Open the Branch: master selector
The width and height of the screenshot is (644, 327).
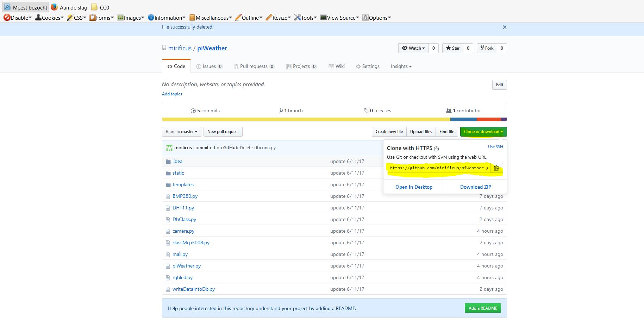click(x=182, y=132)
